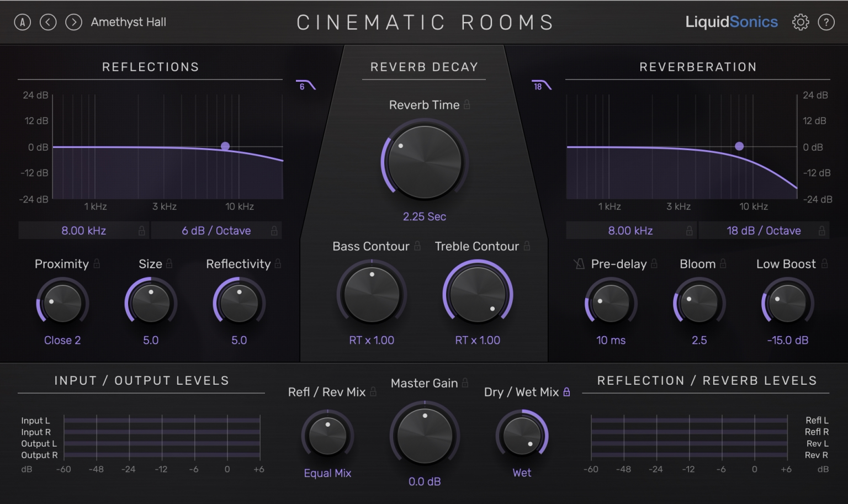The image size is (848, 504).
Task: Click the Reflections EQ curve handle
Action: pyautogui.click(x=225, y=146)
